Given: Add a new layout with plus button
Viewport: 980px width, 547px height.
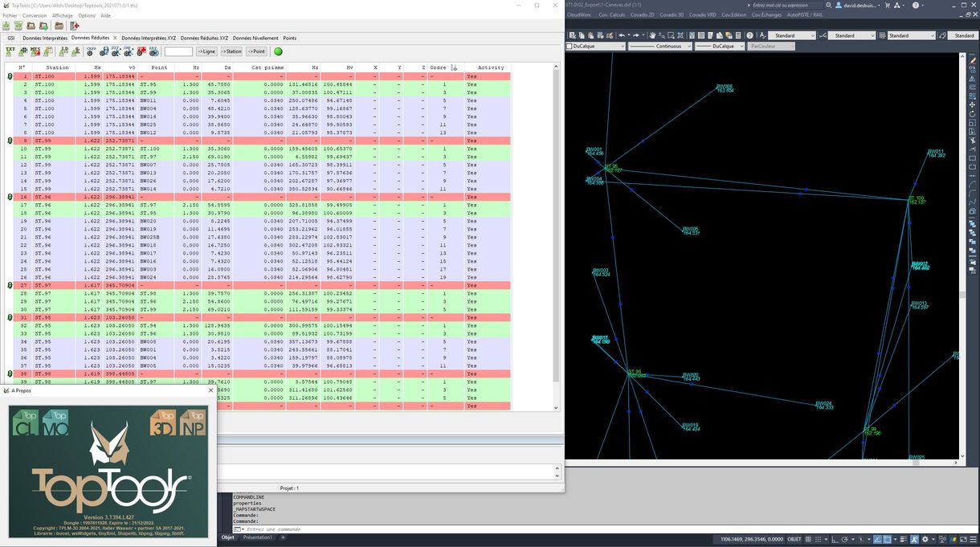Looking at the screenshot, I should [283, 537].
